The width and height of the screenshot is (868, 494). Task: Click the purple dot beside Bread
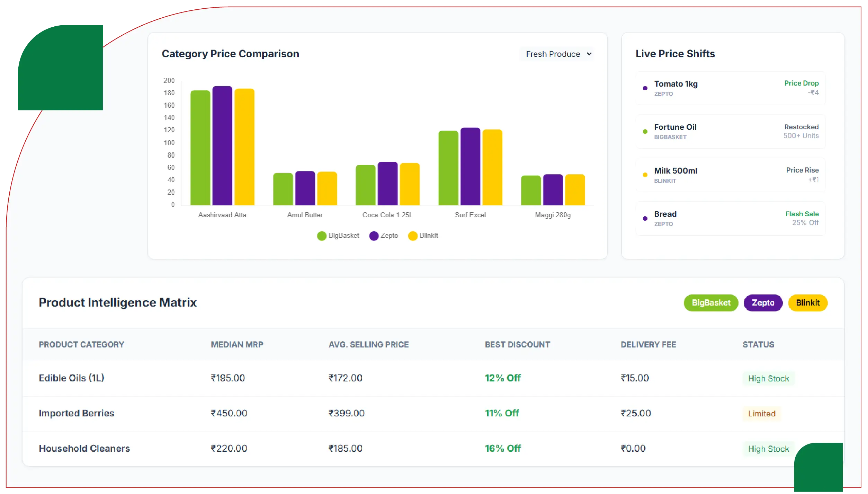coord(645,219)
